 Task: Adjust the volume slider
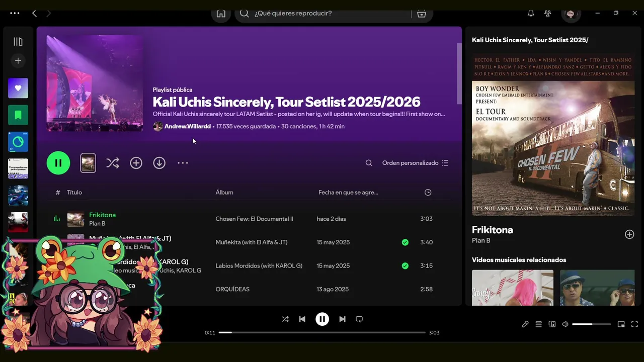click(x=592, y=324)
